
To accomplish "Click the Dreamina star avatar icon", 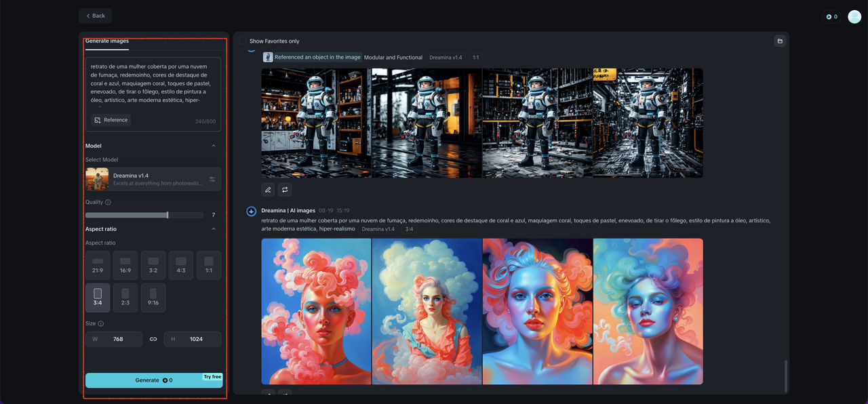I will point(251,211).
